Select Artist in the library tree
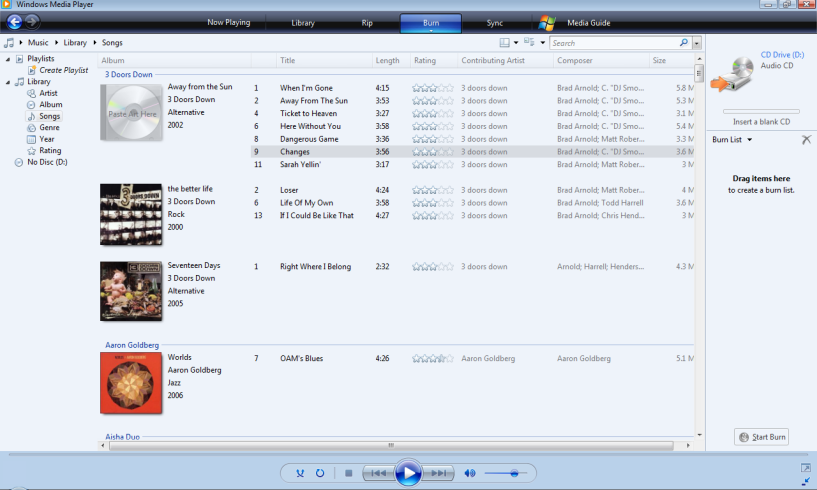This screenshot has height=490, width=817. click(x=48, y=93)
